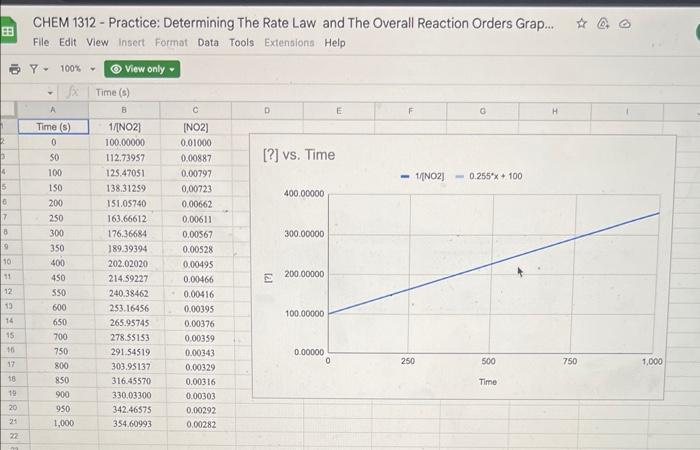Viewport: 700px width, 450px height.
Task: Select the 1/[NO2] column header cell
Action: 125,127
